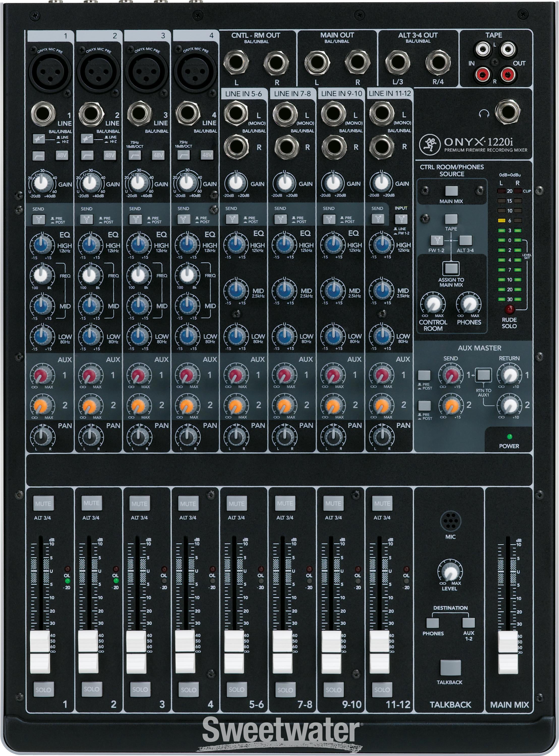Click the channel 1 GAIN knob
Screen dimensions: 559x756
pyautogui.click(x=42, y=184)
